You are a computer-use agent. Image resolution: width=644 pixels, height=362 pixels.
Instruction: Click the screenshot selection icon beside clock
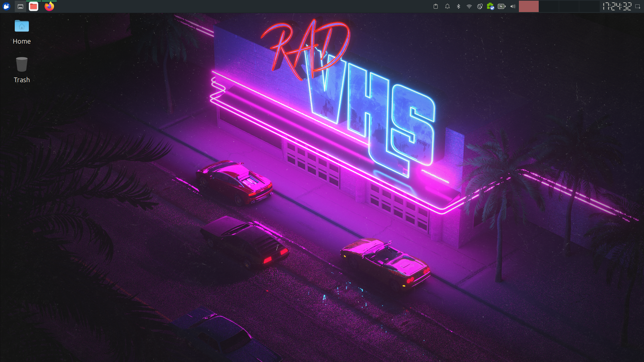tap(638, 6)
